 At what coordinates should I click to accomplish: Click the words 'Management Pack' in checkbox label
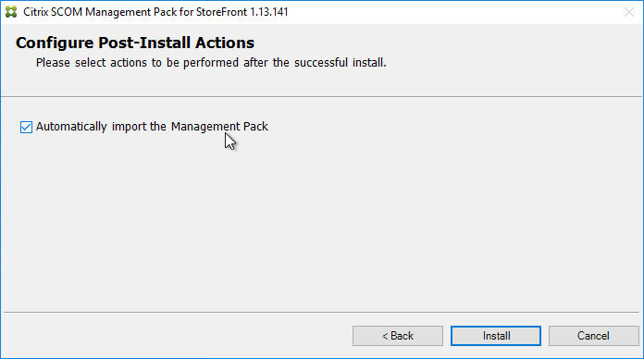point(219,127)
